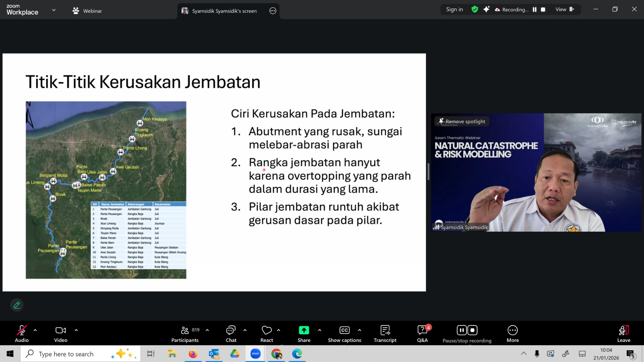Open the View layout menu

[x=564, y=9]
